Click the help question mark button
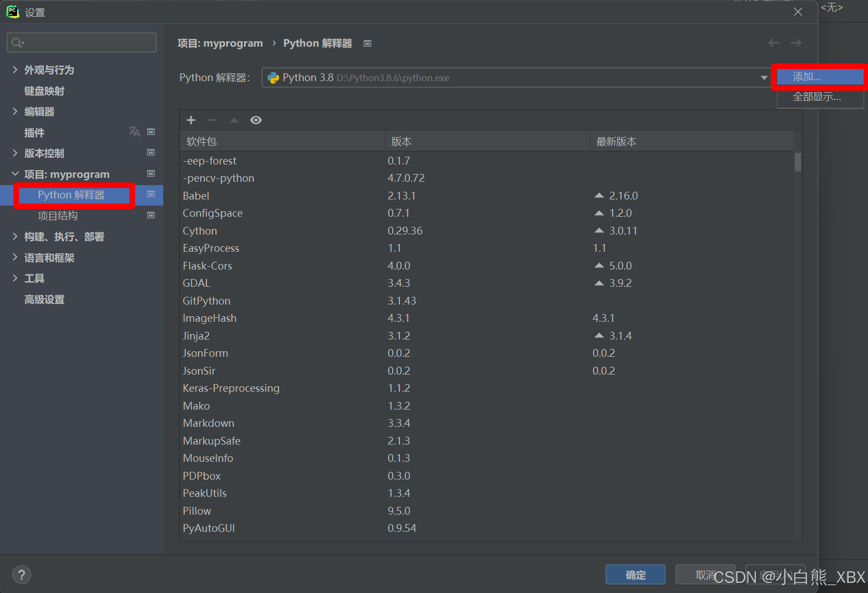 point(22,575)
